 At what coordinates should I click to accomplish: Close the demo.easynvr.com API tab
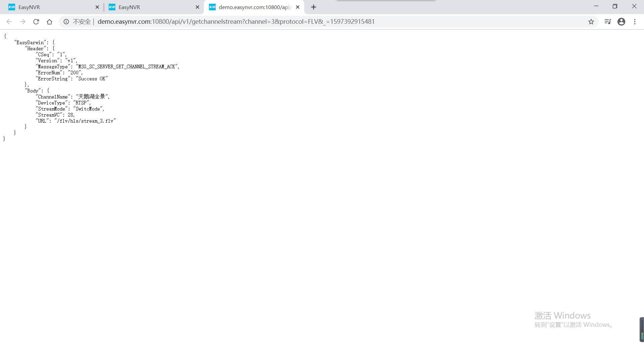298,7
